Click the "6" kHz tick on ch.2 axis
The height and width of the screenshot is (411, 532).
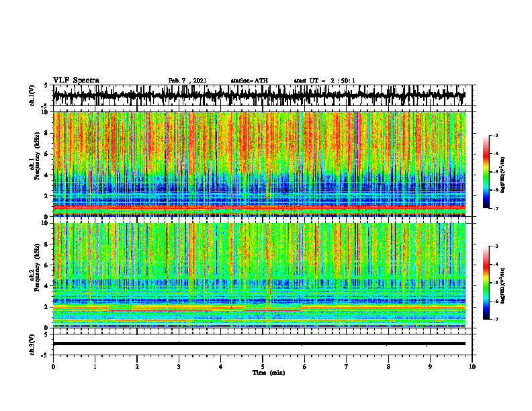(x=47, y=265)
